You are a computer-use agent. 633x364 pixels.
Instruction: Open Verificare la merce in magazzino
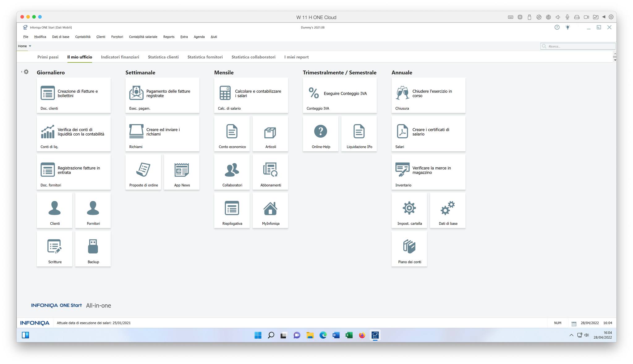pyautogui.click(x=428, y=172)
